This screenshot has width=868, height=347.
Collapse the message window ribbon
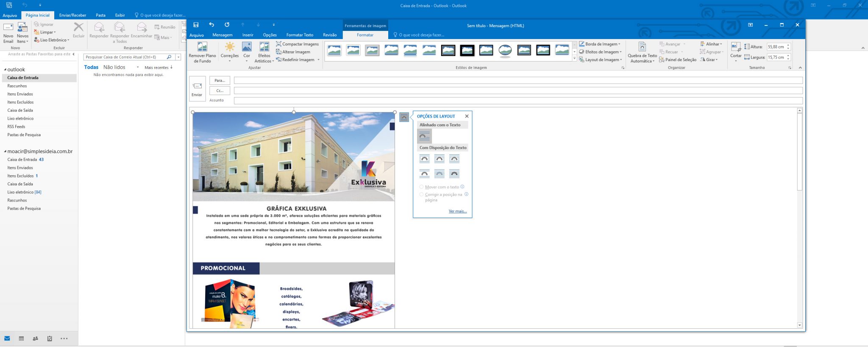click(x=800, y=68)
